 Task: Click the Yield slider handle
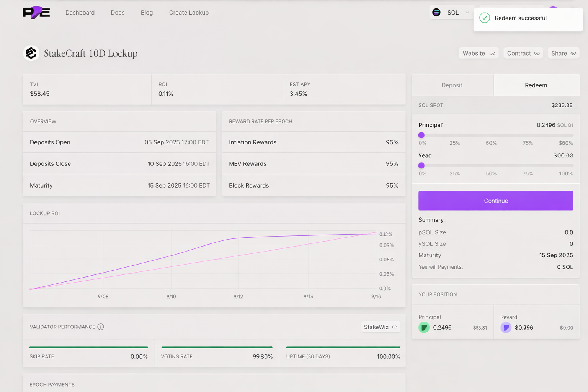tap(421, 166)
